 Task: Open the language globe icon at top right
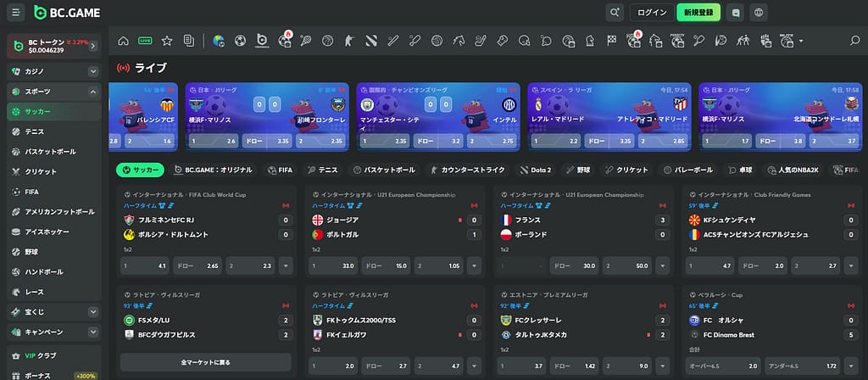[x=759, y=12]
